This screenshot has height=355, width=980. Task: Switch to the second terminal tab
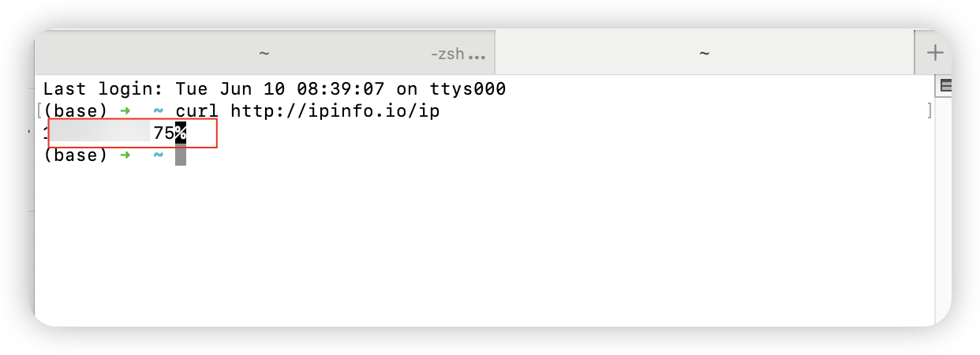click(705, 53)
